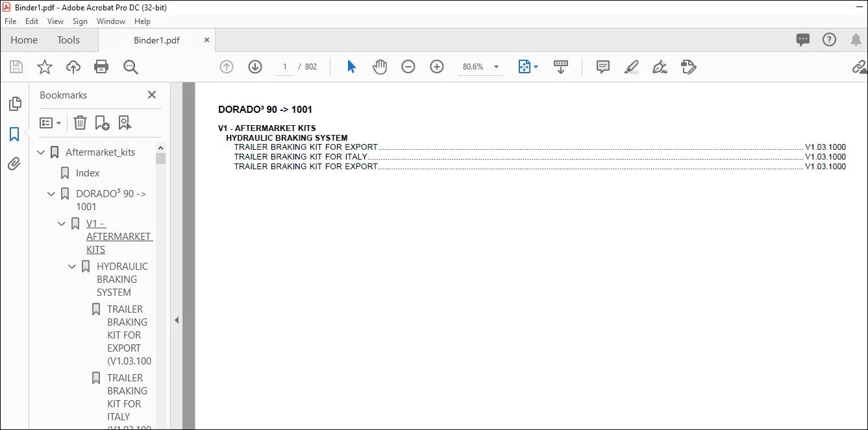Open the chat messages icon in header
Image resolution: width=868 pixels, height=430 pixels.
pyautogui.click(x=803, y=40)
